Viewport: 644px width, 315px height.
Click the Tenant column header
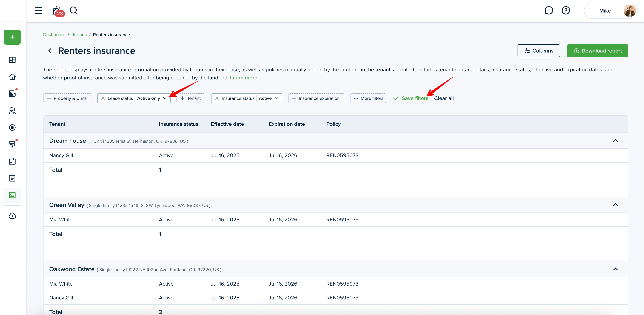click(x=57, y=124)
